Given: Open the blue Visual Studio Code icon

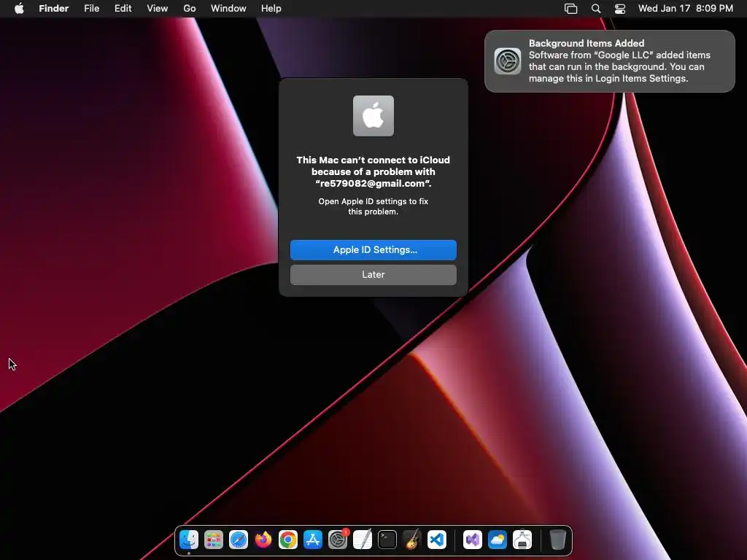Looking at the screenshot, I should coord(436,540).
